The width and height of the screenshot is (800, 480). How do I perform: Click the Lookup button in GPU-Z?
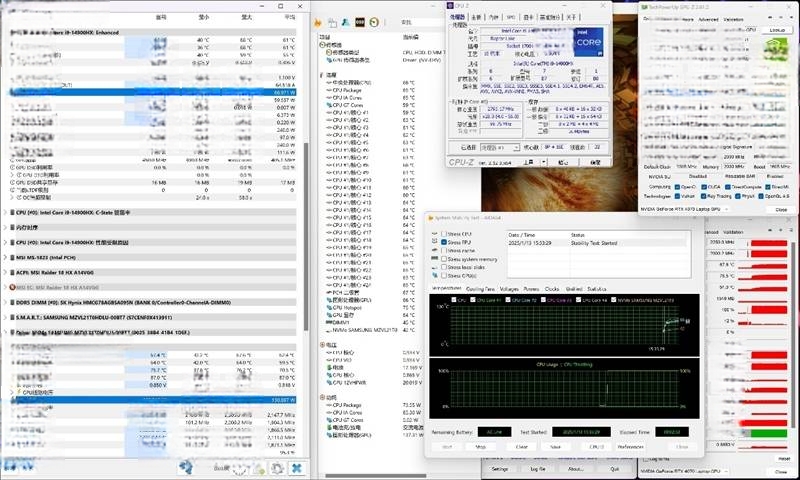pos(777,30)
